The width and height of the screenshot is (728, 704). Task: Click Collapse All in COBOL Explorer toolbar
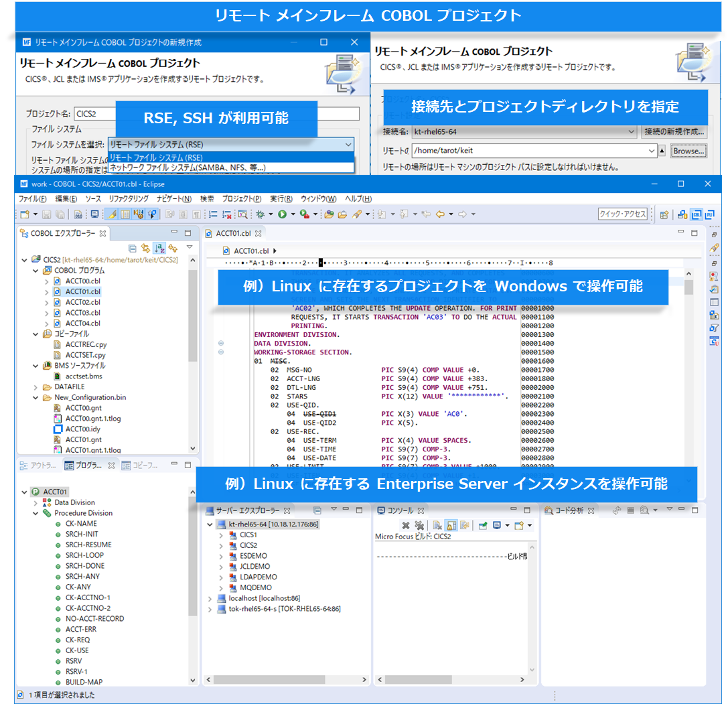(133, 249)
